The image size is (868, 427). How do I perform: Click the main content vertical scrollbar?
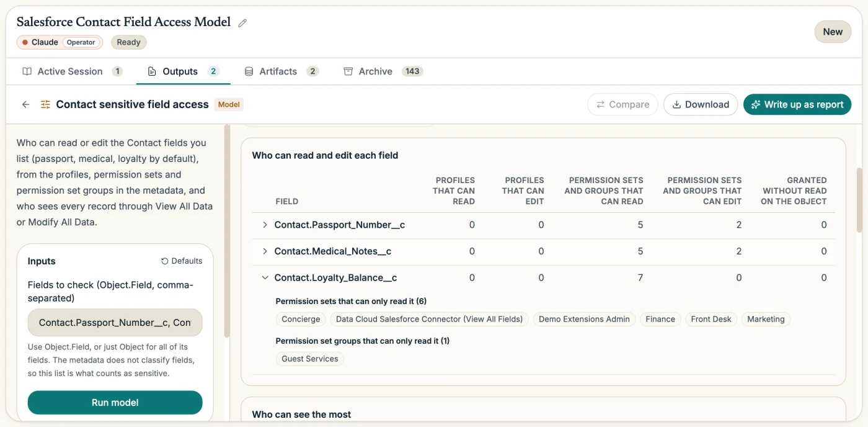pyautogui.click(x=859, y=199)
